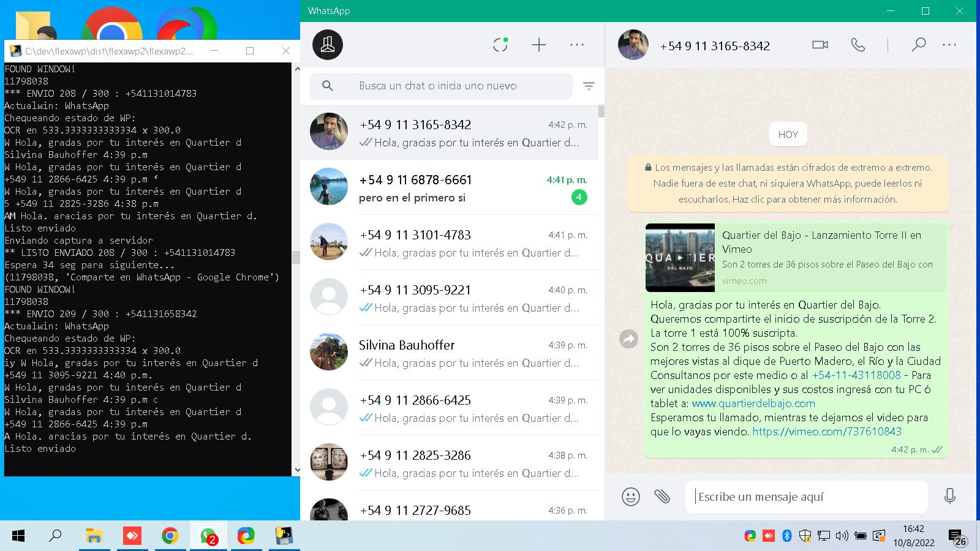Viewport: 980px width, 551px height.
Task: Open chat with +54 9 11 3095-9221
Action: tap(449, 298)
